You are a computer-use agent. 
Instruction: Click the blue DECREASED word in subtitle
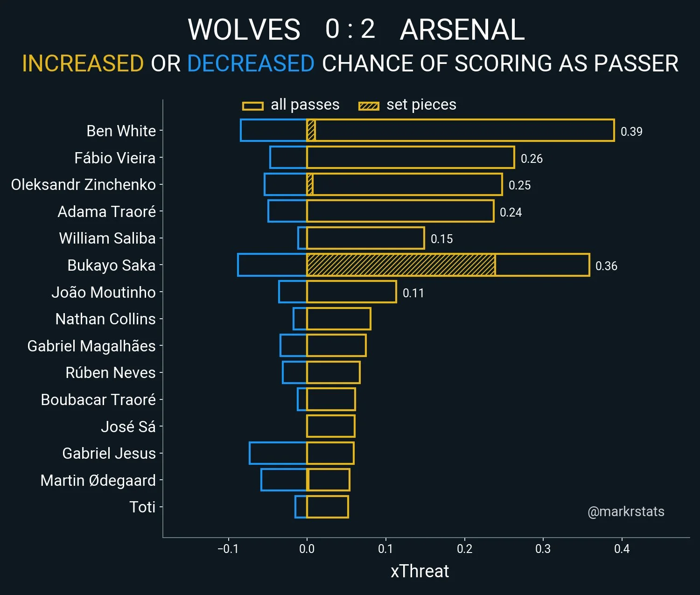click(x=251, y=63)
